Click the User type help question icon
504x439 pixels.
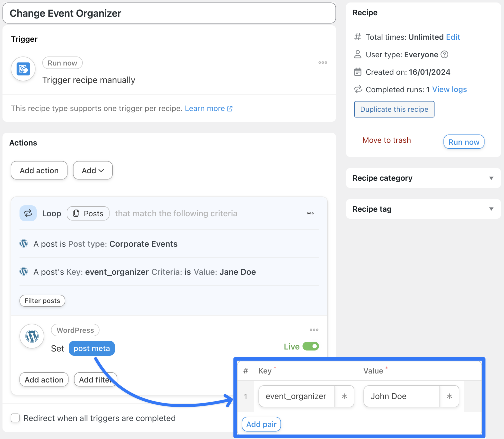[x=444, y=54]
